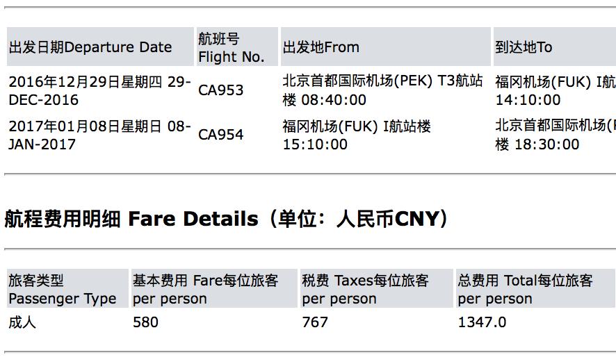Click the FUK 15:10:00 departure cell
Image resolution: width=616 pixels, height=364 pixels.
[357, 135]
